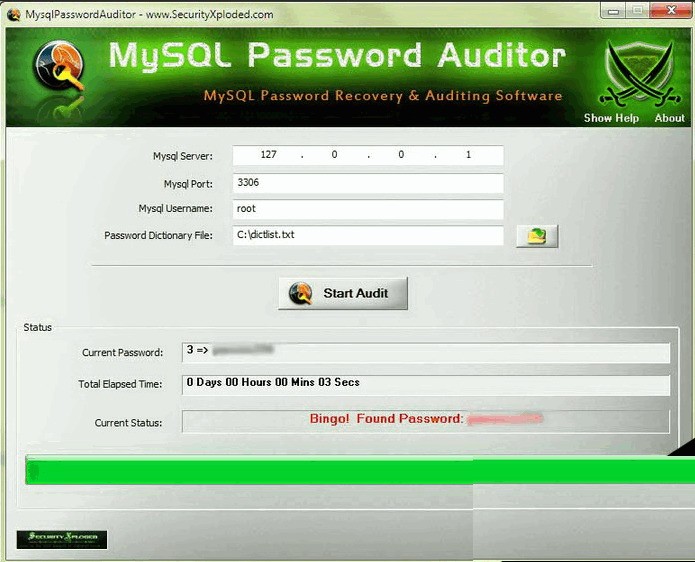Open the About link in banner
Screen dimensions: 695x562
pyautogui.click(x=669, y=118)
